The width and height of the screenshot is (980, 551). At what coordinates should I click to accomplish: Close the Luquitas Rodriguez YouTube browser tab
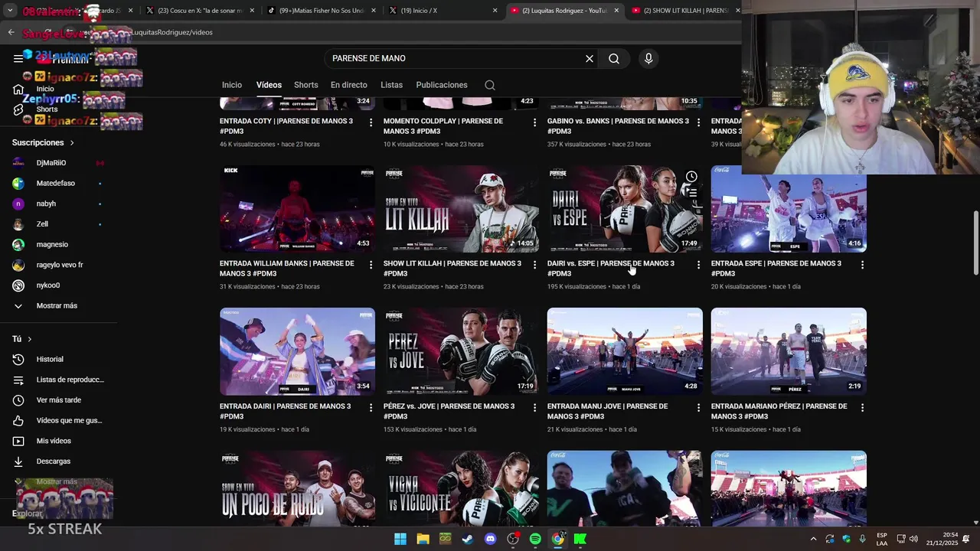tap(616, 11)
